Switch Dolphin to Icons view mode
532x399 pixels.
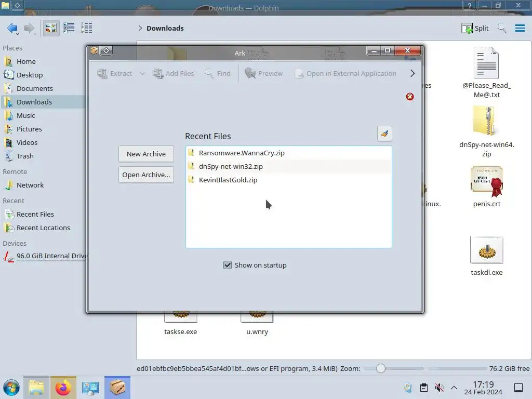tap(51, 28)
